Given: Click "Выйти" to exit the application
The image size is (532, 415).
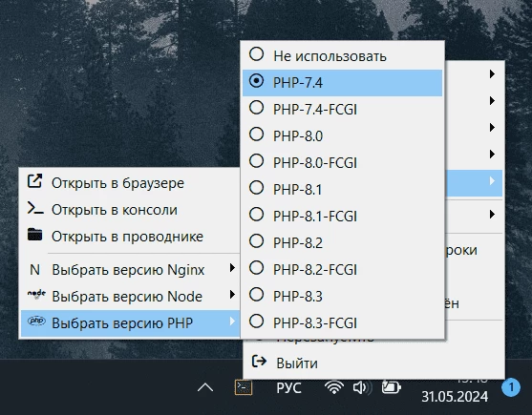Looking at the screenshot, I should pos(373,363).
